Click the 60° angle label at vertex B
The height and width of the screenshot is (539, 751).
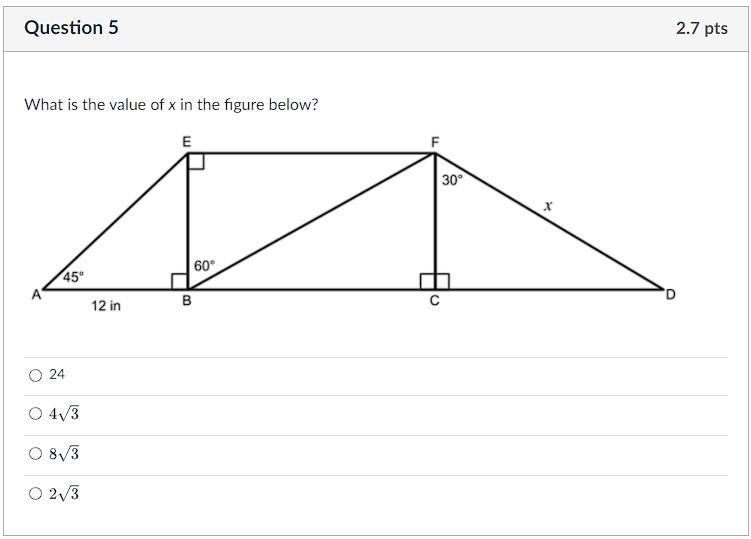click(205, 265)
